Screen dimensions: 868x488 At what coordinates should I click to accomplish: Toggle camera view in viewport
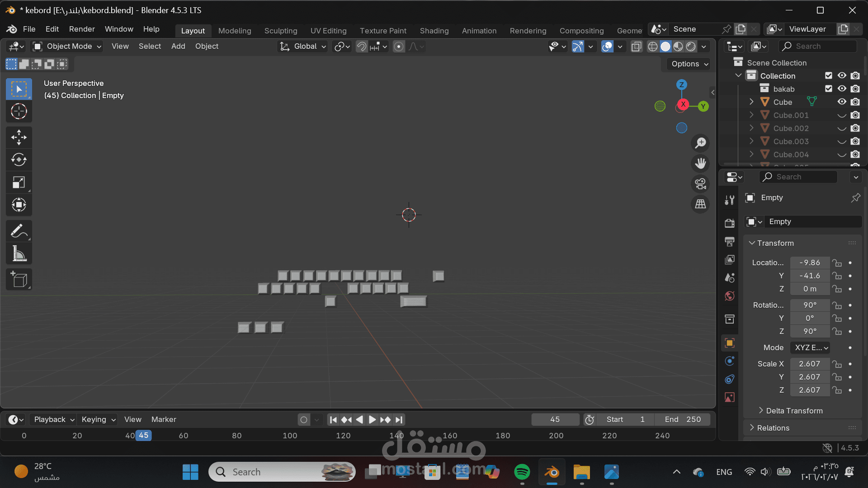coord(700,184)
